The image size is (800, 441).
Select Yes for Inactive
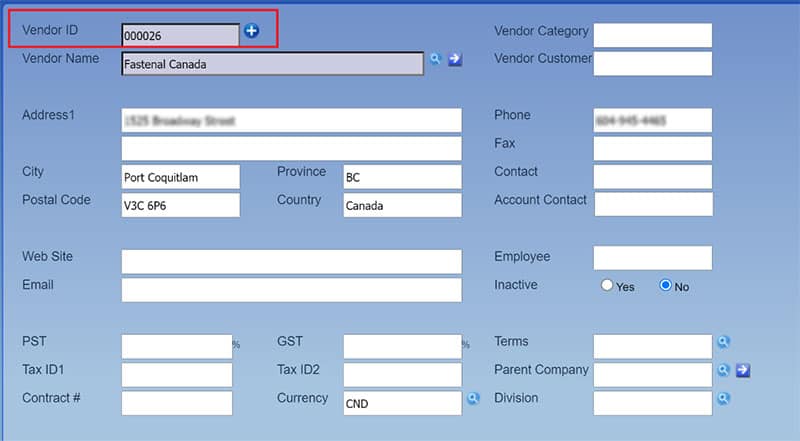[x=607, y=286]
